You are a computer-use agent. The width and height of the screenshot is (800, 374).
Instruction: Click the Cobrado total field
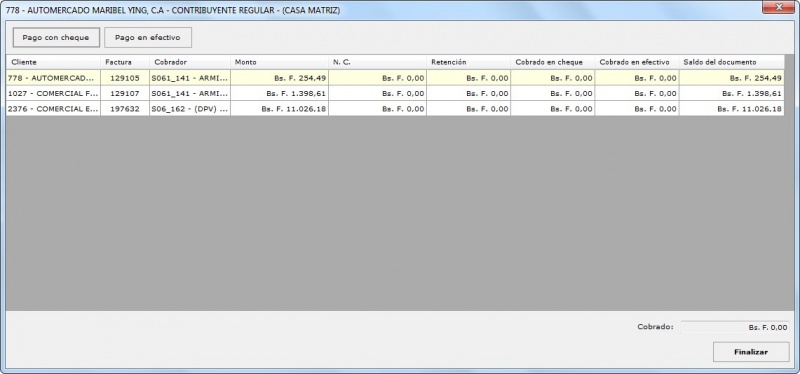pos(735,328)
